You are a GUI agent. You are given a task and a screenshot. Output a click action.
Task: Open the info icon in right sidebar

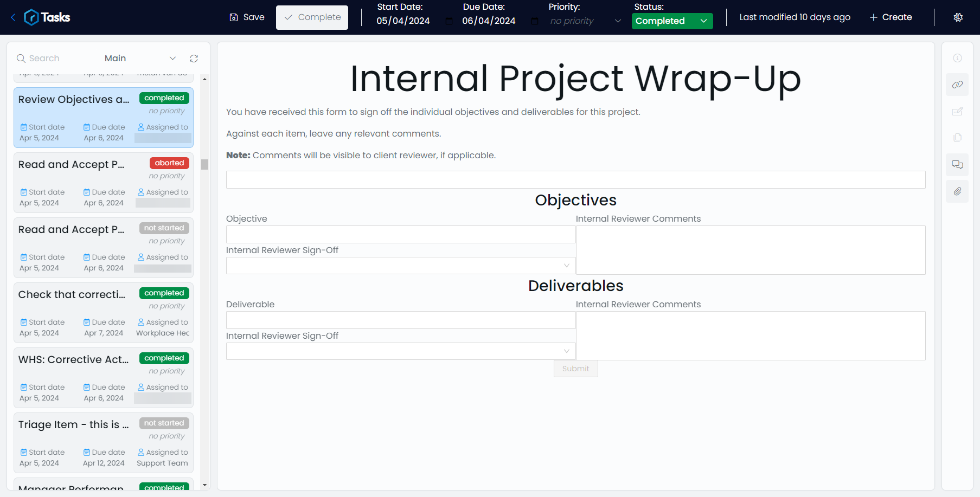pos(958,58)
